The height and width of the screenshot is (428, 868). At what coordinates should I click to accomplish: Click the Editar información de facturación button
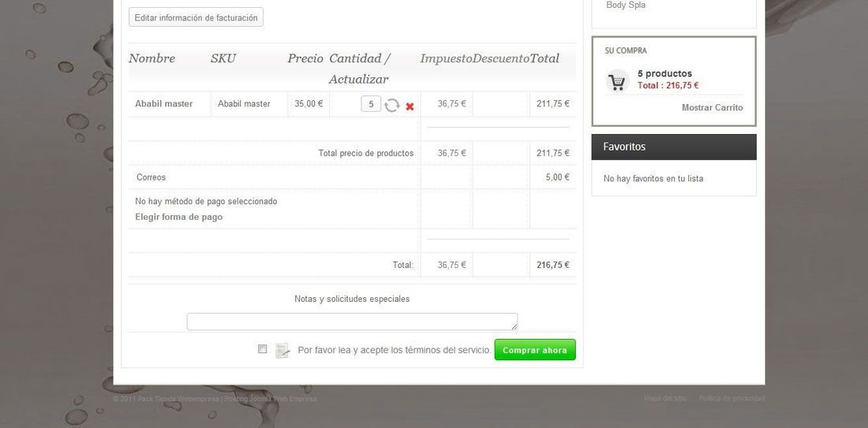point(196,17)
